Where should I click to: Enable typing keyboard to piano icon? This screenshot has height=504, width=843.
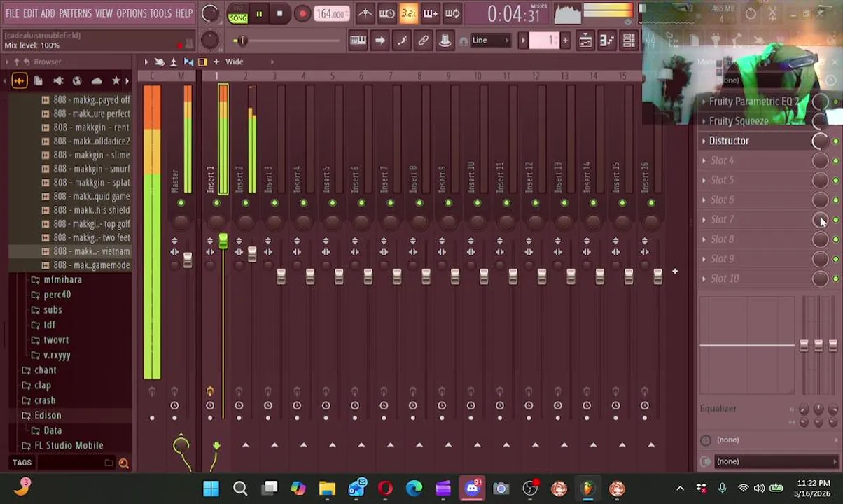point(358,41)
